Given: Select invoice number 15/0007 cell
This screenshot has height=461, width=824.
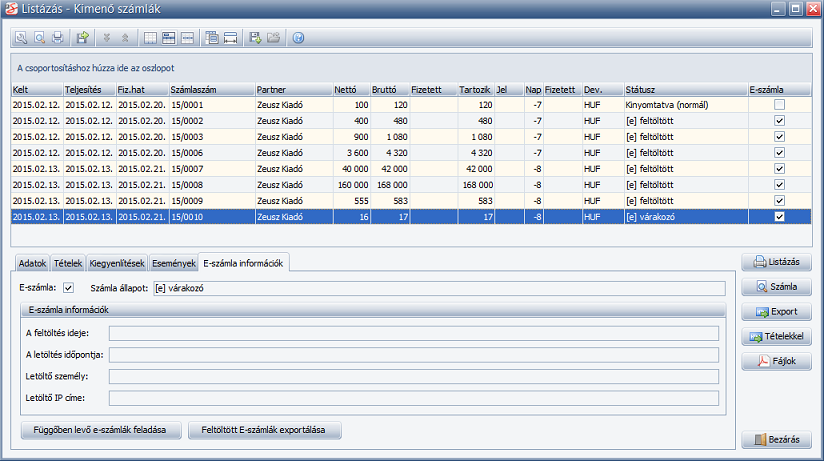Looking at the screenshot, I should coord(212,169).
